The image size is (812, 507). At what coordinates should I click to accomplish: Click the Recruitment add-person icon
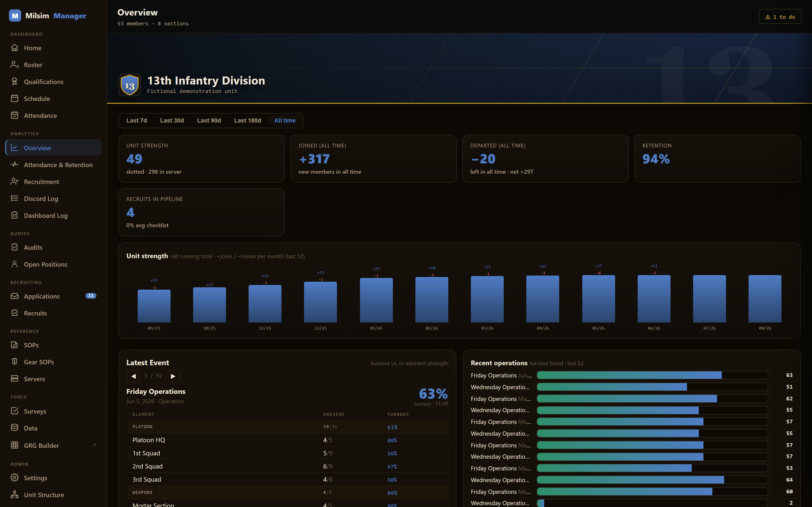14,181
